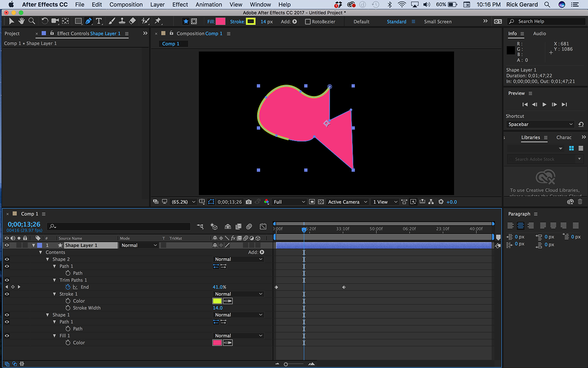Click the Comp 1 button above the viewer
This screenshot has width=588, height=368.
[173, 43]
